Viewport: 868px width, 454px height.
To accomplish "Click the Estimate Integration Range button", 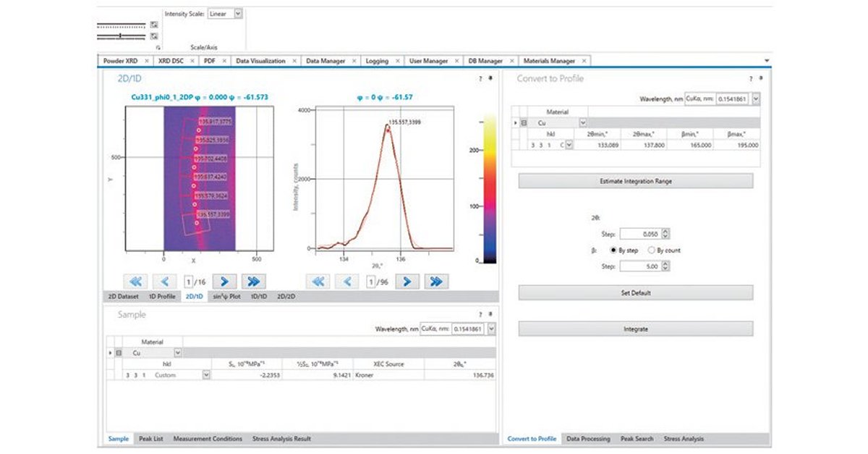I will pos(635,181).
